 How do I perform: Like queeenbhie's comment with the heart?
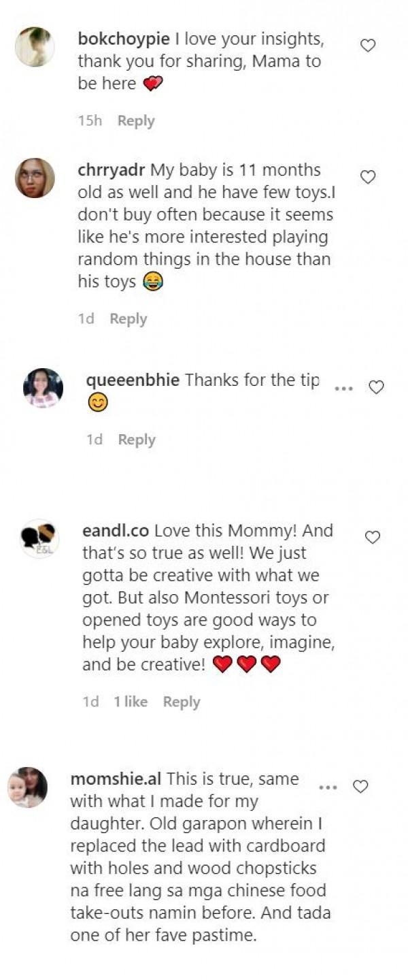click(376, 387)
